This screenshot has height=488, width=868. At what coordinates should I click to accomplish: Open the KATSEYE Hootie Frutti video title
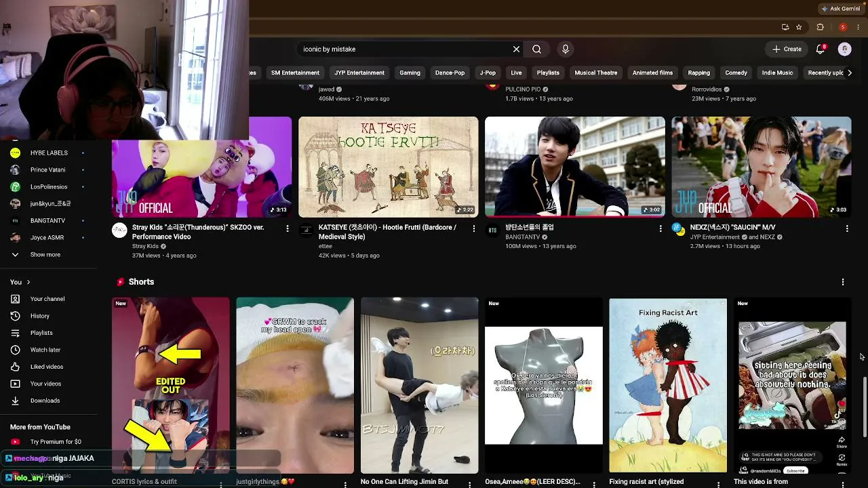point(387,232)
